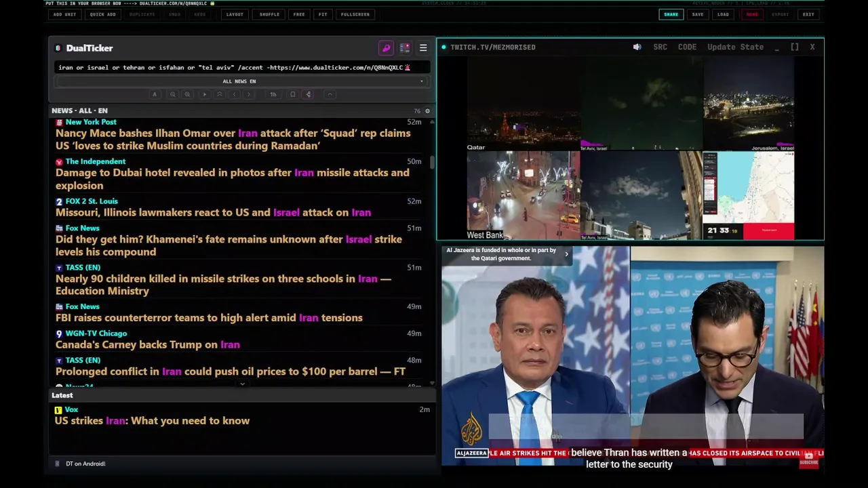Toggle FULLSCREEN mode
The height and width of the screenshot is (488, 868).
[355, 14]
